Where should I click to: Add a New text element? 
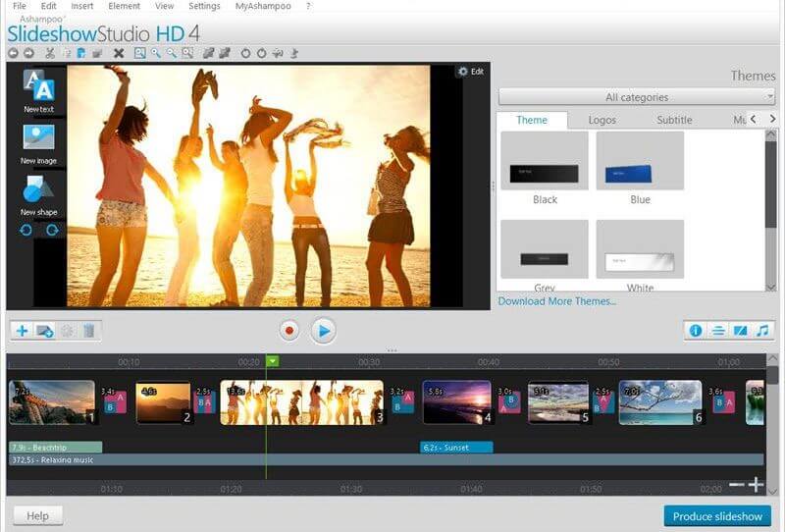click(x=38, y=90)
